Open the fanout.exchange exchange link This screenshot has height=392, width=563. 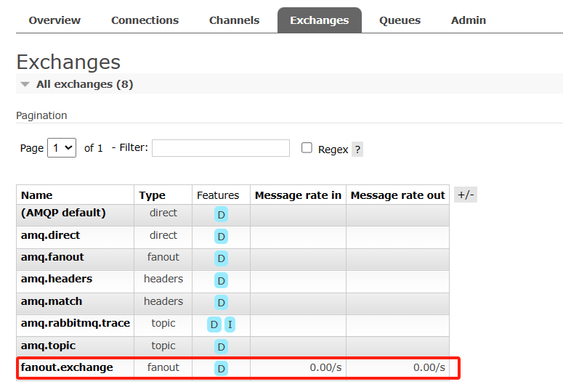pos(67,367)
